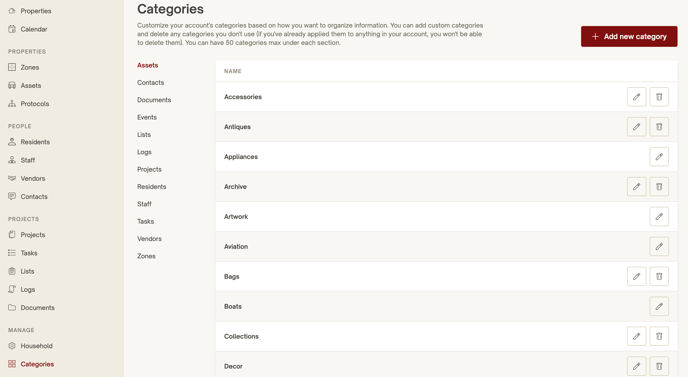Image resolution: width=688 pixels, height=377 pixels.
Task: Show the Vendors categories list
Action: pos(149,239)
